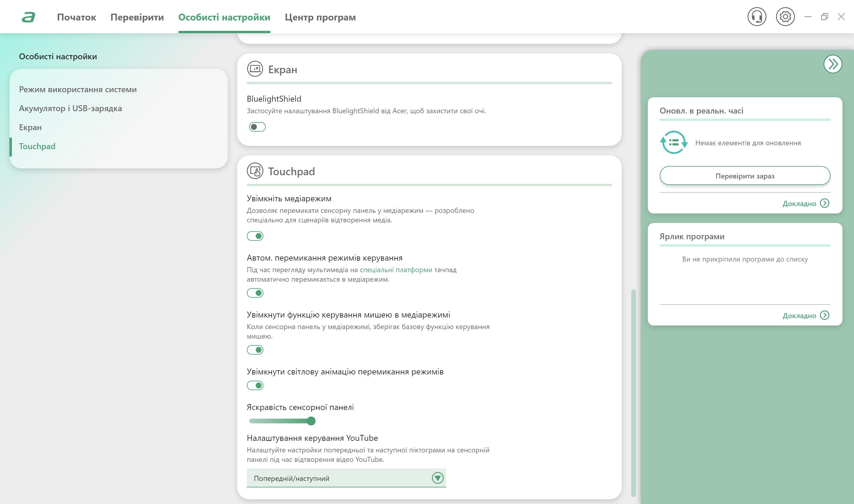
Task: Open the Центр програм tab
Action: 320,17
